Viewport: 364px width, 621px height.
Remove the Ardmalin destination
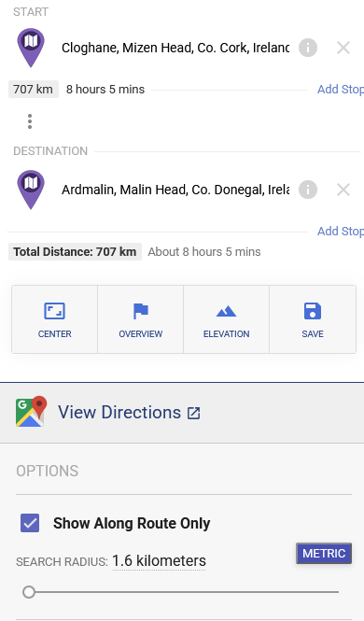(343, 190)
